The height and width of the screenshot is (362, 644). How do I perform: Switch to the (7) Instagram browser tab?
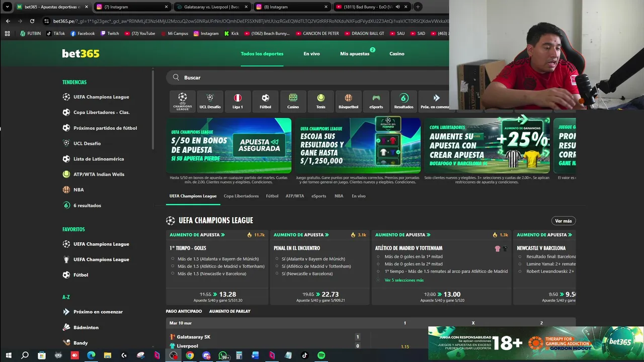pyautogui.click(x=132, y=7)
